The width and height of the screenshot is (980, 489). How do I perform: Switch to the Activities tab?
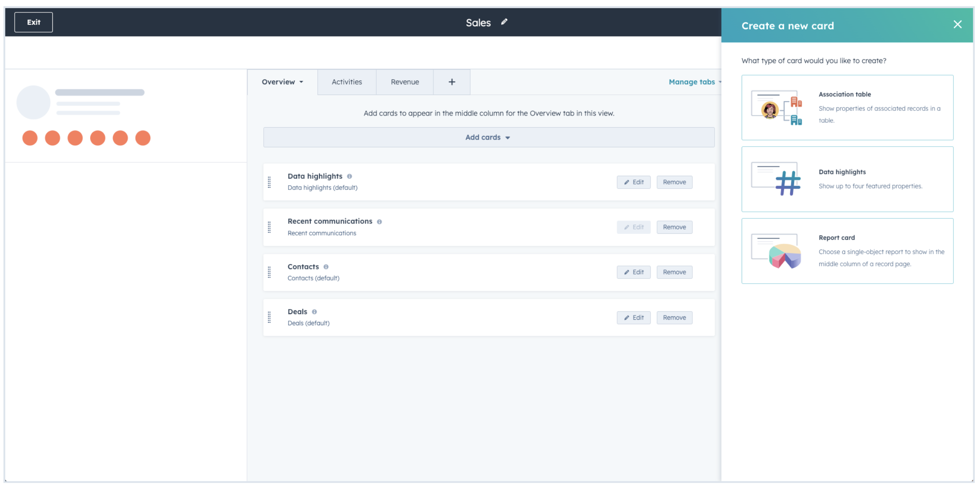(346, 82)
